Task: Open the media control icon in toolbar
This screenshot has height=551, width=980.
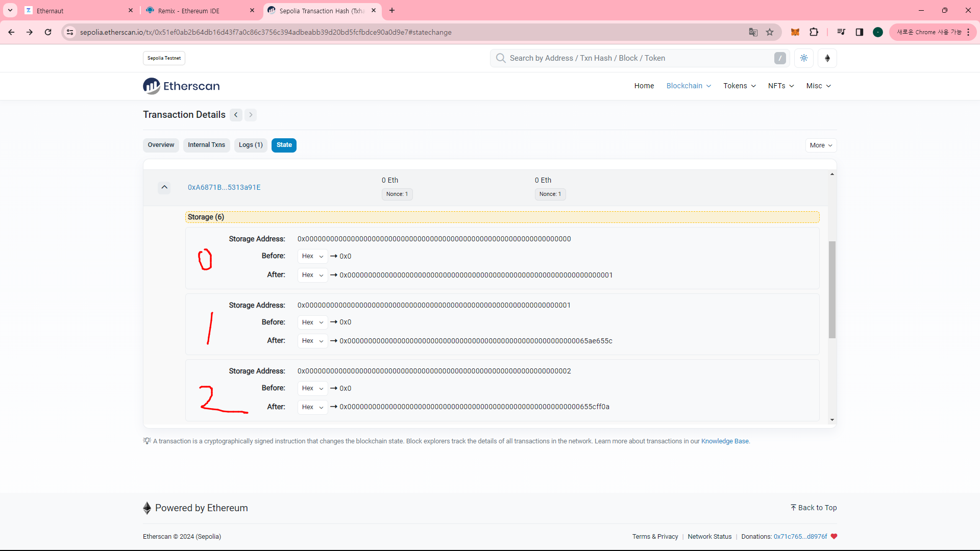Action: point(841,32)
